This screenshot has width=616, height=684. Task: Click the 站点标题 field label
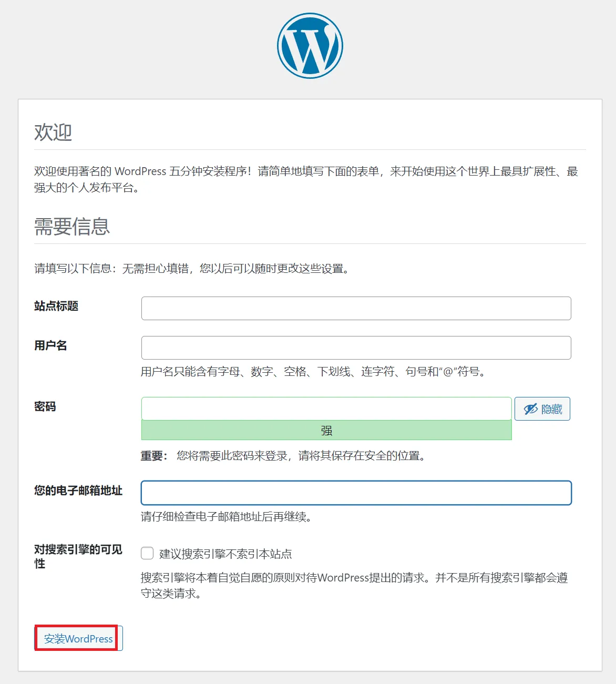click(56, 306)
